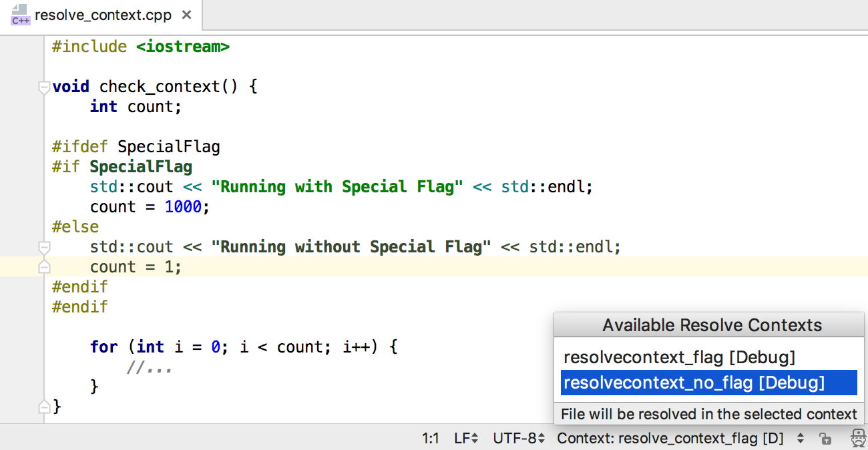Select the resolve_context.cpp editor tab
Viewport: 868px width, 450px height.
click(x=101, y=15)
